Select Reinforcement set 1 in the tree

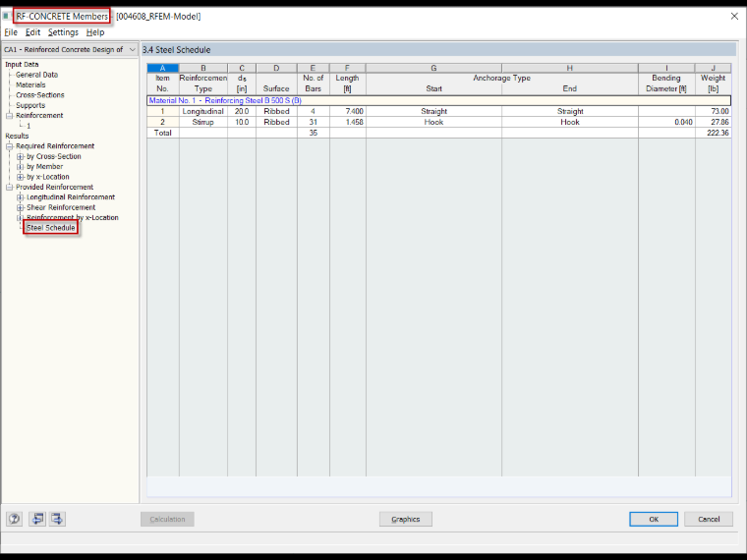[x=29, y=126]
